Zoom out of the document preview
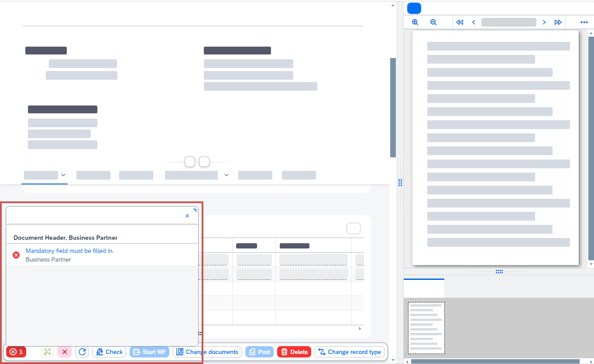The width and height of the screenshot is (594, 364). 433,22
